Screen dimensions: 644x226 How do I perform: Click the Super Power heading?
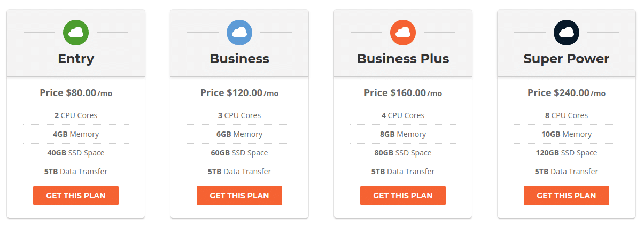pos(567,58)
